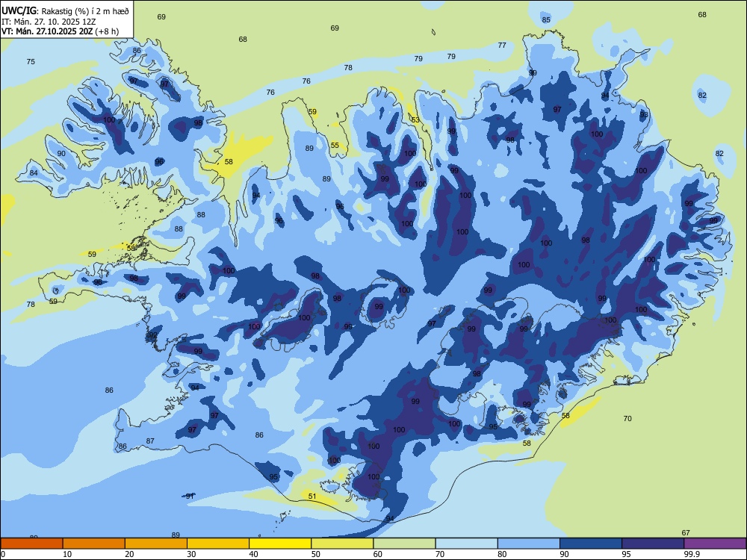Click the '40' legend tick label

point(253,554)
